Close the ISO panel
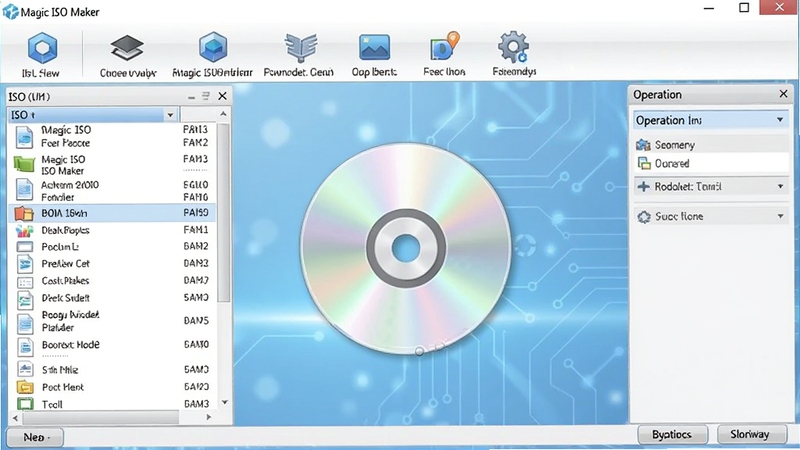800x450 pixels. click(222, 96)
